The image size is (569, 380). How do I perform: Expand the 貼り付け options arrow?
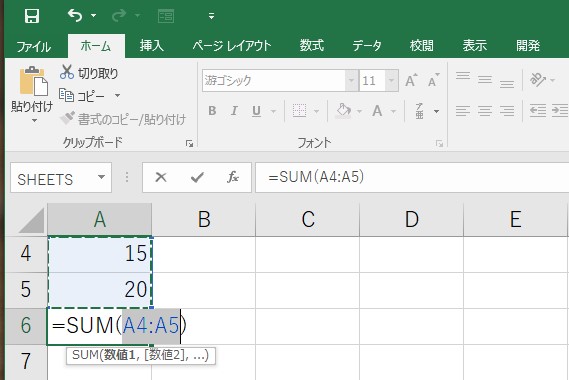(x=34, y=120)
